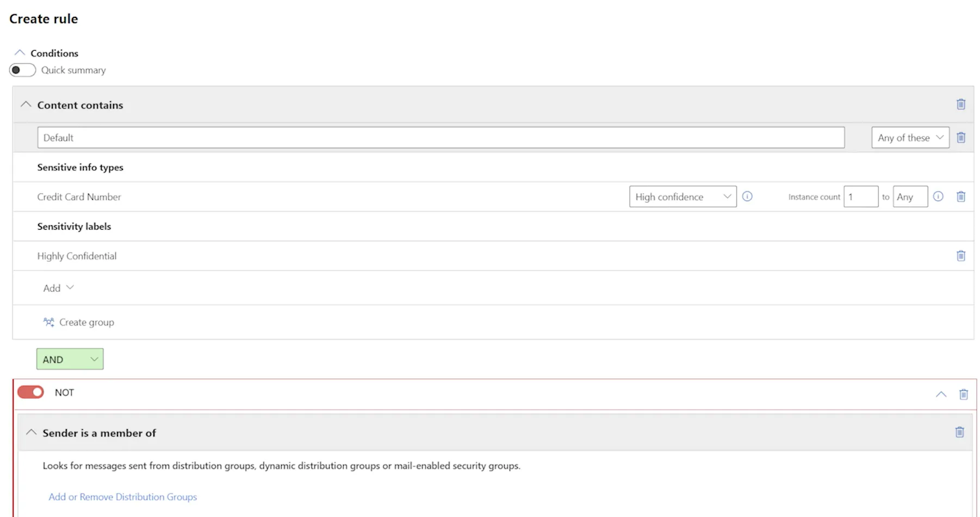This screenshot has width=980, height=517.
Task: Click the info icon beside instance count
Action: coord(938,196)
